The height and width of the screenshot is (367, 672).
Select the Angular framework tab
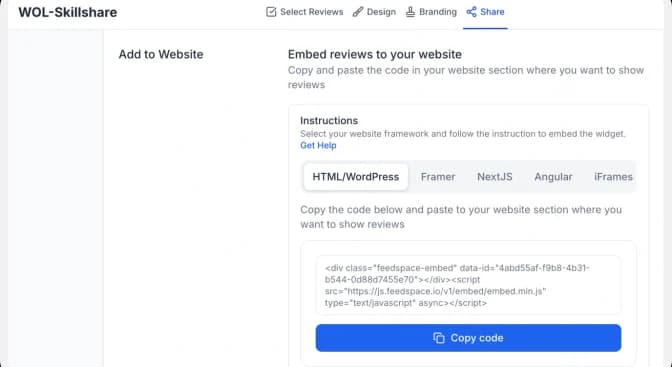[553, 177]
